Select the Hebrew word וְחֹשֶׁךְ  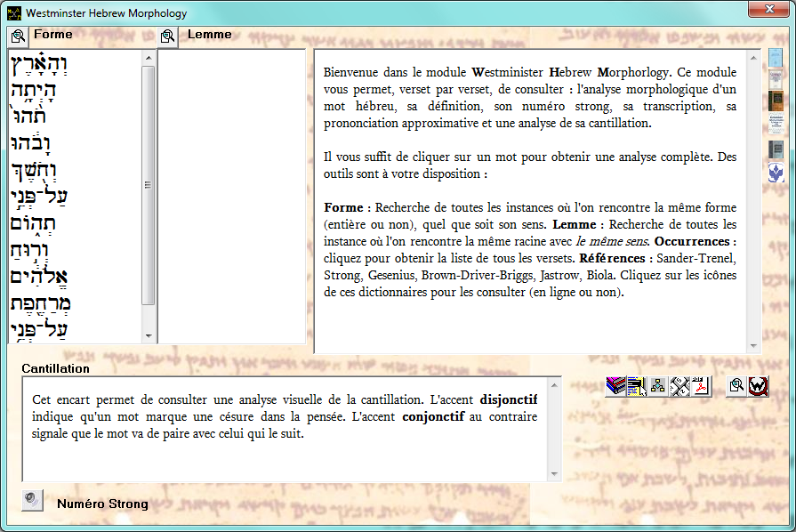pyautogui.click(x=34, y=170)
